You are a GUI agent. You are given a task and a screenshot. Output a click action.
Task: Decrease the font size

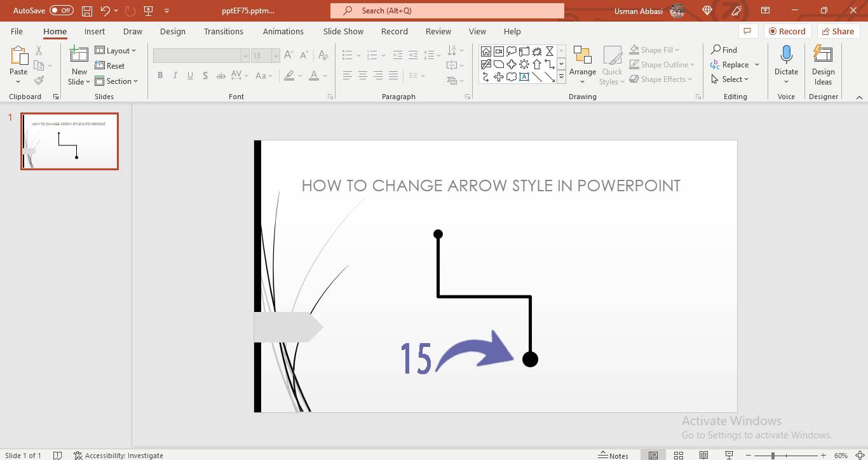tap(304, 55)
